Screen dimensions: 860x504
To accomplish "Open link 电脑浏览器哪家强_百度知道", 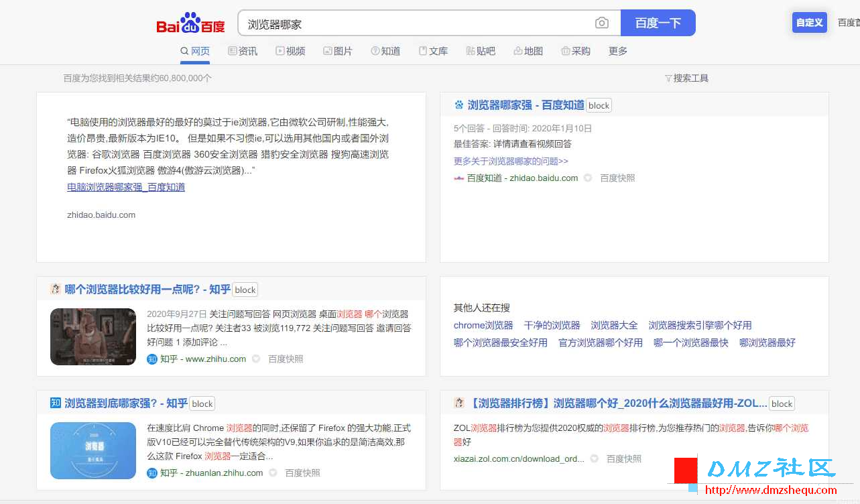I will (x=126, y=187).
